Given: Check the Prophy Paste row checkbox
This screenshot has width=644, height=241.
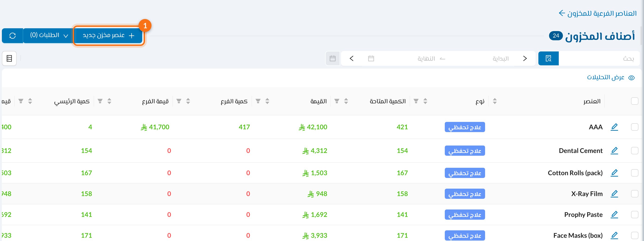Looking at the screenshot, I should (x=635, y=215).
